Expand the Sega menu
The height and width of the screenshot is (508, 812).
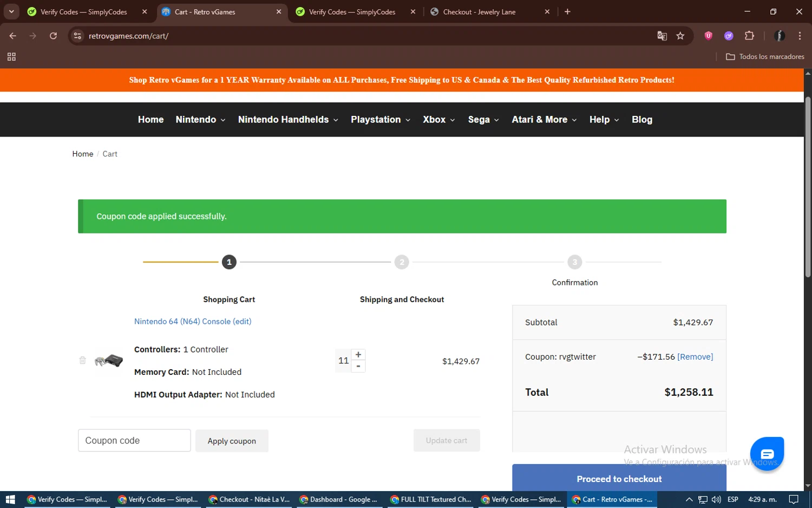(483, 119)
